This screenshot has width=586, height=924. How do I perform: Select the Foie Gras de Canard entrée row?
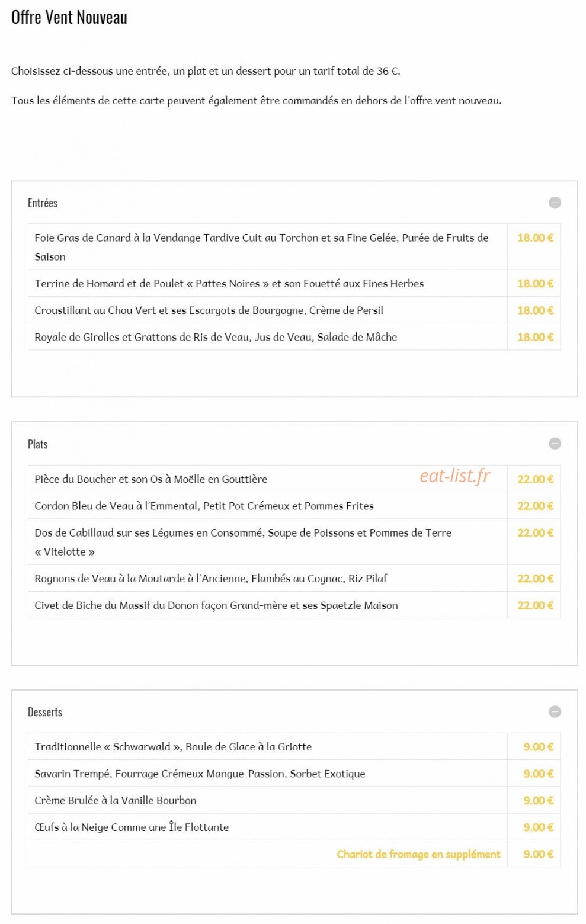tap(294, 247)
